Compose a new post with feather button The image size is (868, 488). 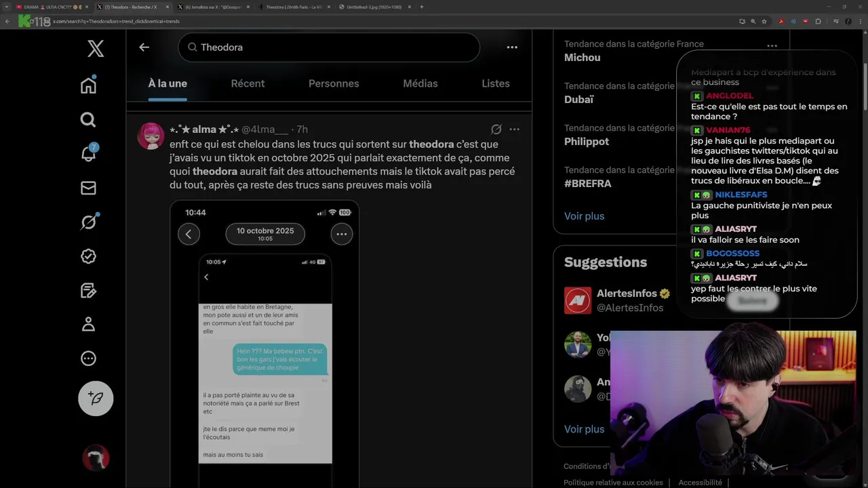[x=96, y=398]
